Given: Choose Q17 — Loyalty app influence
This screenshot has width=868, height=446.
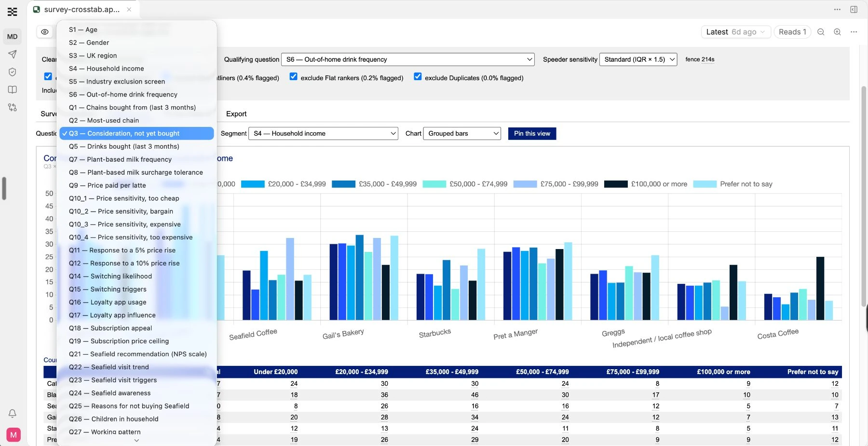Looking at the screenshot, I should pos(136,315).
